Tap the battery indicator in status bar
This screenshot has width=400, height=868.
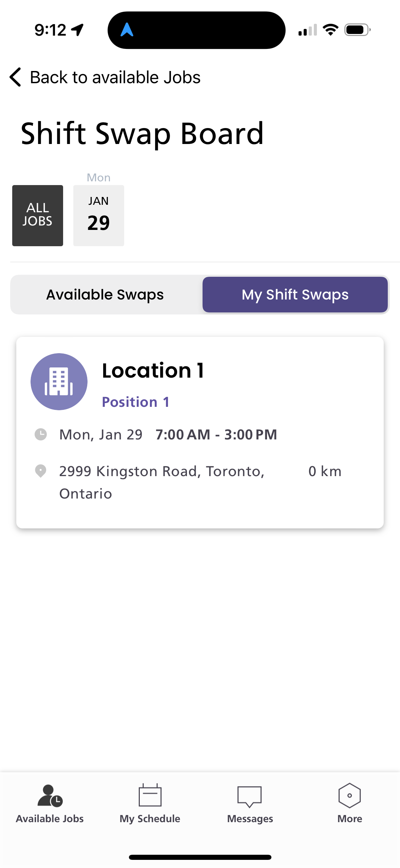pyautogui.click(x=357, y=30)
